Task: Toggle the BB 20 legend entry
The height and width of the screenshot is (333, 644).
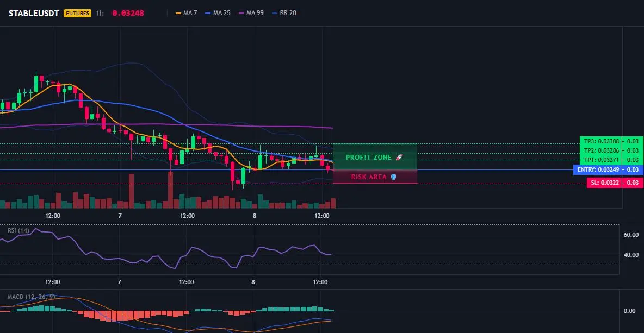Action: (x=284, y=13)
